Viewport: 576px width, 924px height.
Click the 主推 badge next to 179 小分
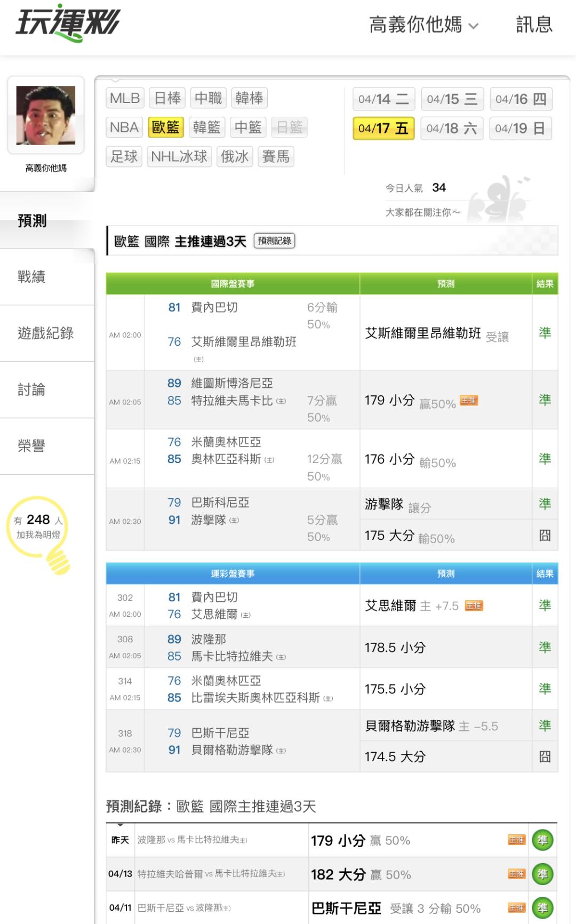point(469,401)
